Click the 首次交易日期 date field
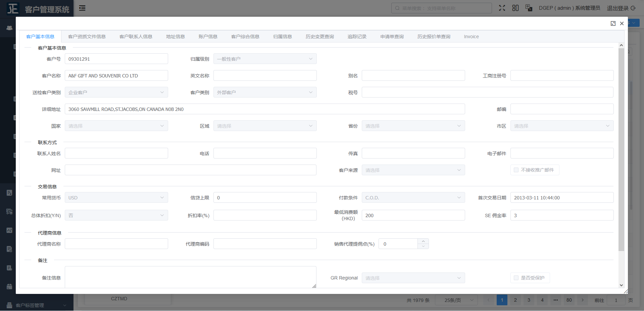Image resolution: width=644 pixels, height=311 pixels. click(562, 197)
